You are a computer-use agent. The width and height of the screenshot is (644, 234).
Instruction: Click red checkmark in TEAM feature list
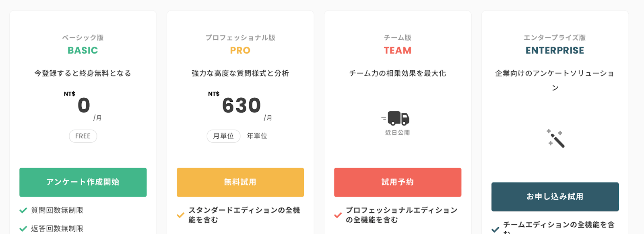338,215
